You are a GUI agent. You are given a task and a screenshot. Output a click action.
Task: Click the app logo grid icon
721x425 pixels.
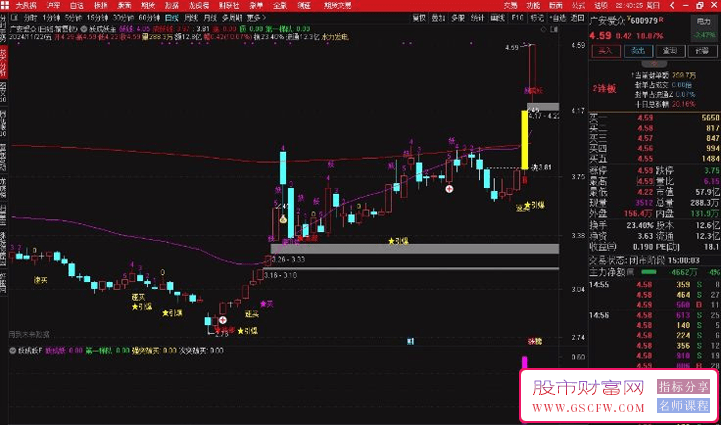(x=4, y=6)
